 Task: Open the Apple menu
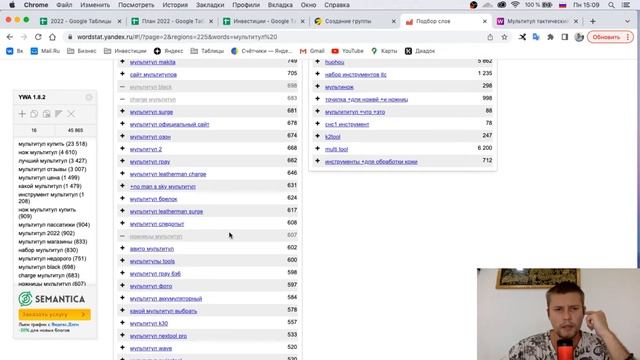click(x=12, y=5)
